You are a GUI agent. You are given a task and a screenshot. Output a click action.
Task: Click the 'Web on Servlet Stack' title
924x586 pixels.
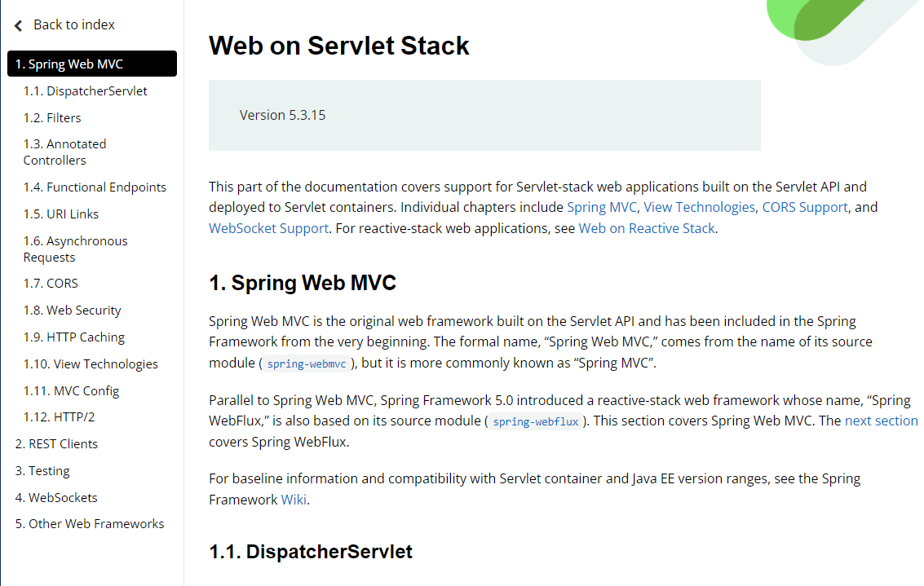click(x=338, y=46)
